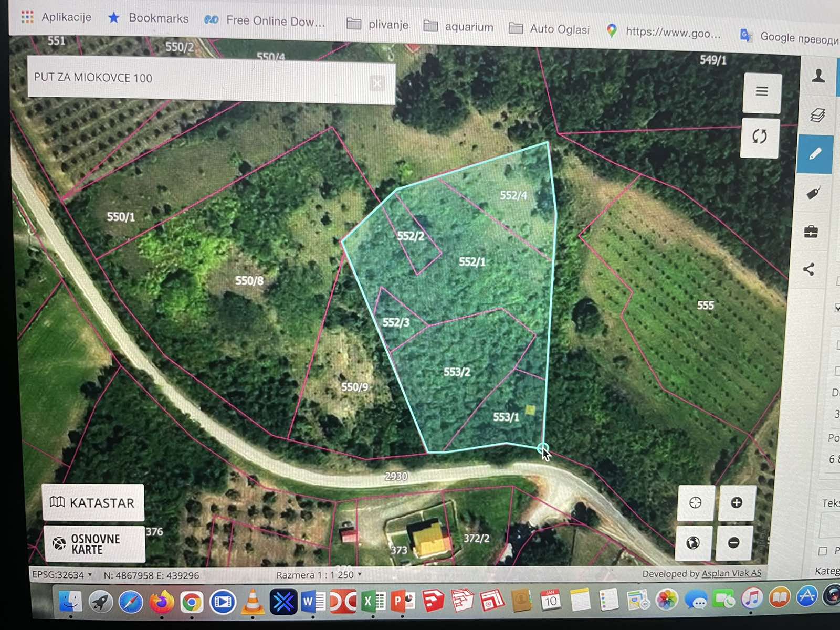This screenshot has width=840, height=630.
Task: Open the layers sidebar panel
Action: point(817,115)
